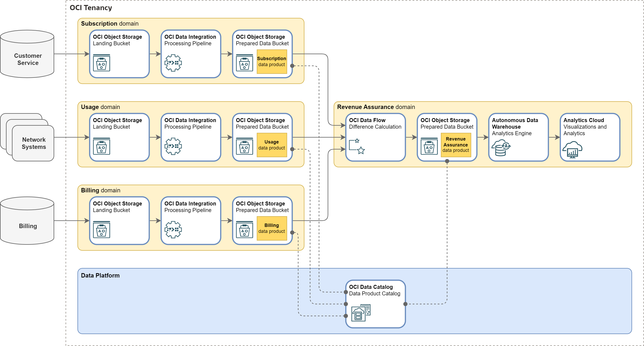
Task: Click the bucket icon in Billing Prepared Data Bucket
Action: pos(244,230)
